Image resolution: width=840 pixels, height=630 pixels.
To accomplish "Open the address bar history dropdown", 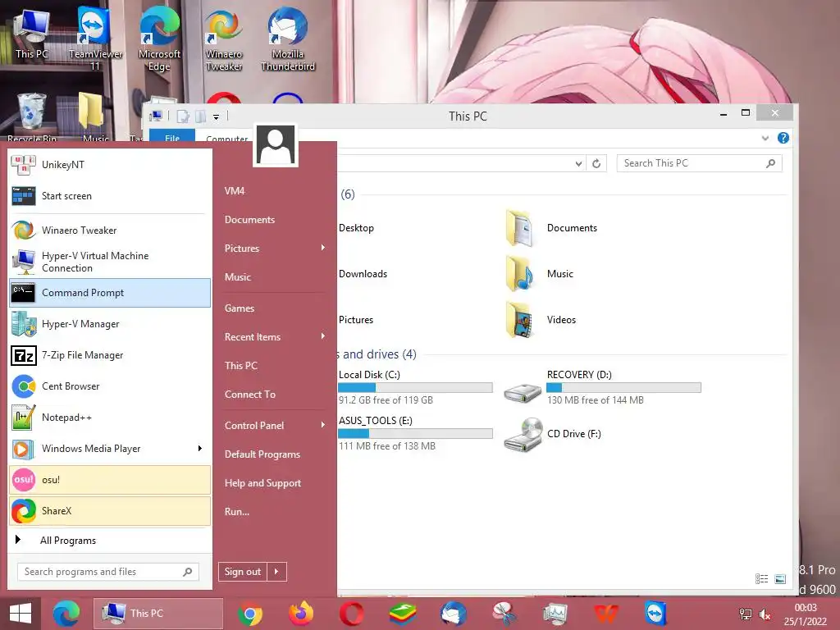I will (578, 163).
